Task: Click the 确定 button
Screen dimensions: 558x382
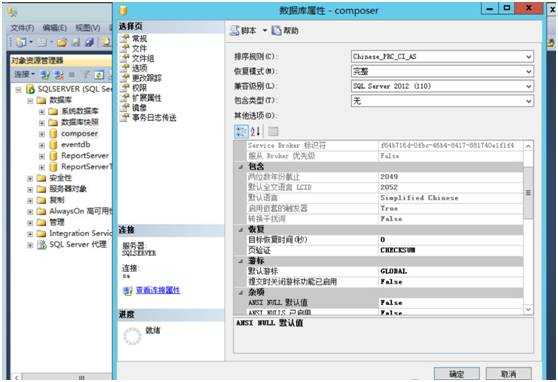Action: coord(457,374)
